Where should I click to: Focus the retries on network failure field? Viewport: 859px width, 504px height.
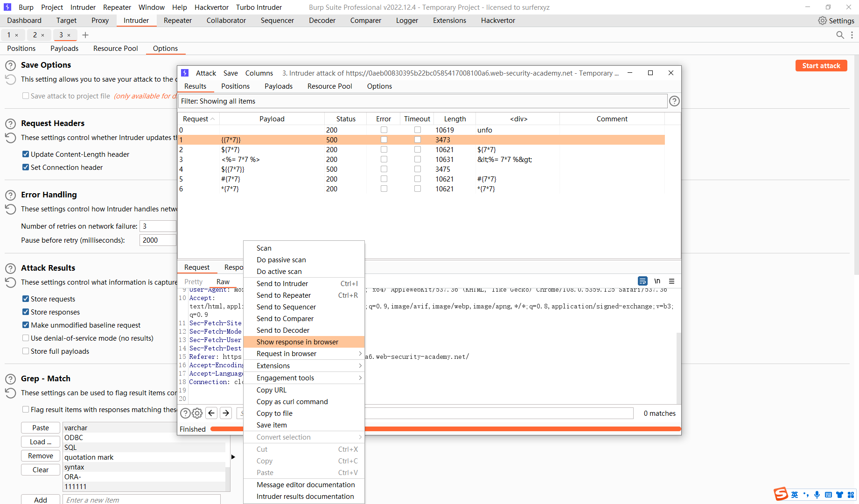click(x=158, y=226)
